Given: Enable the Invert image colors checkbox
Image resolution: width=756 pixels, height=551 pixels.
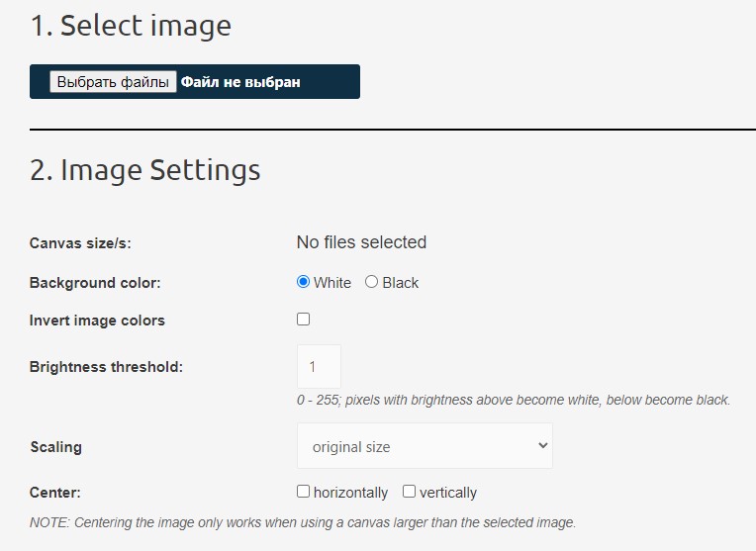Looking at the screenshot, I should pos(304,320).
